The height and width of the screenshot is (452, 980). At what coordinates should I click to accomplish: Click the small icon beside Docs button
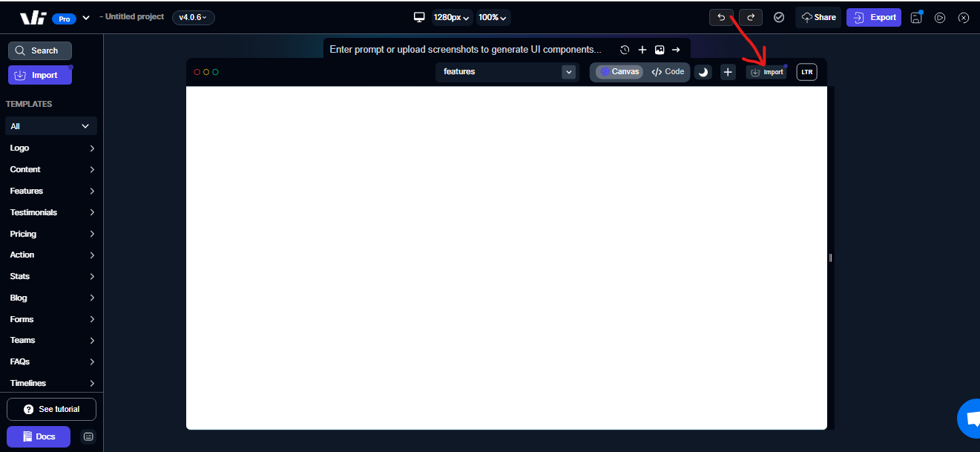point(88,436)
